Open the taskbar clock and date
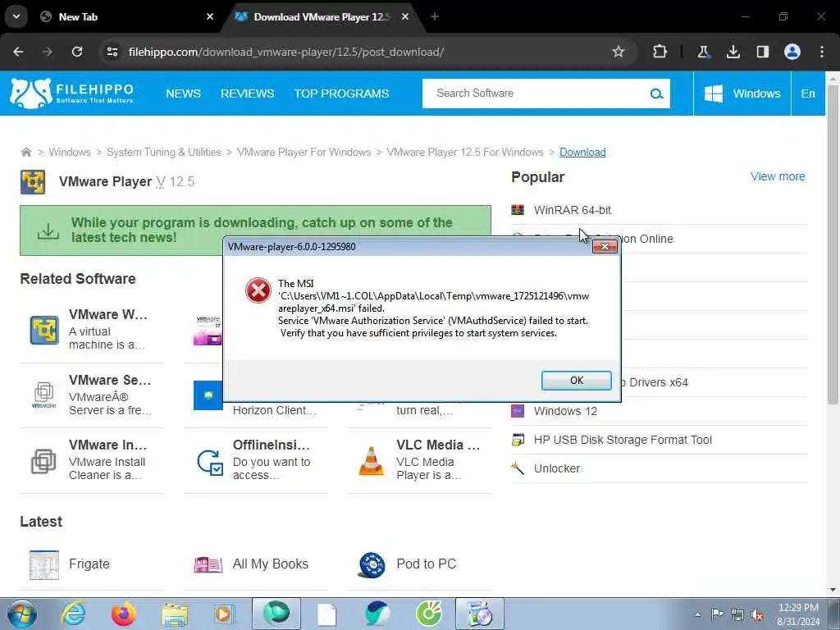The height and width of the screenshot is (630, 840). click(798, 614)
